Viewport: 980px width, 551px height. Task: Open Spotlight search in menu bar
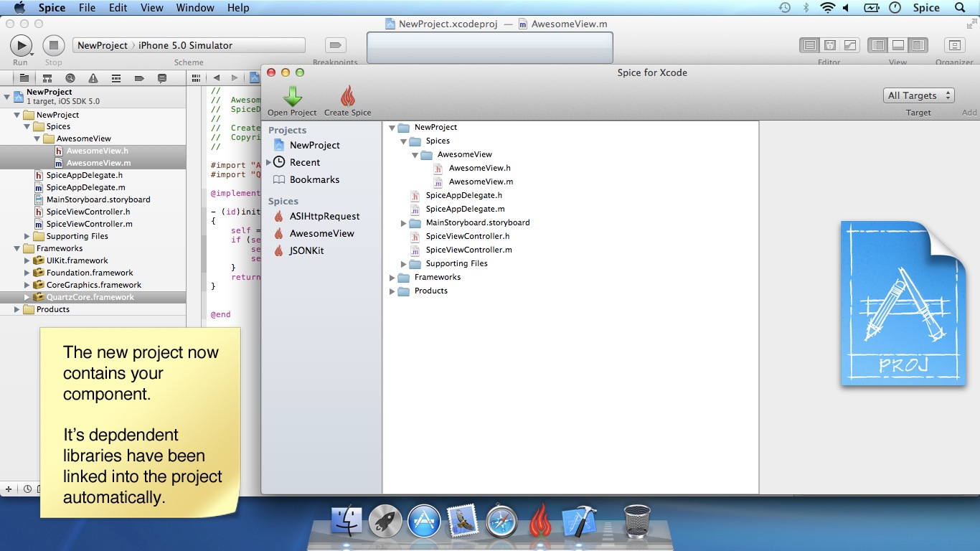click(x=960, y=8)
